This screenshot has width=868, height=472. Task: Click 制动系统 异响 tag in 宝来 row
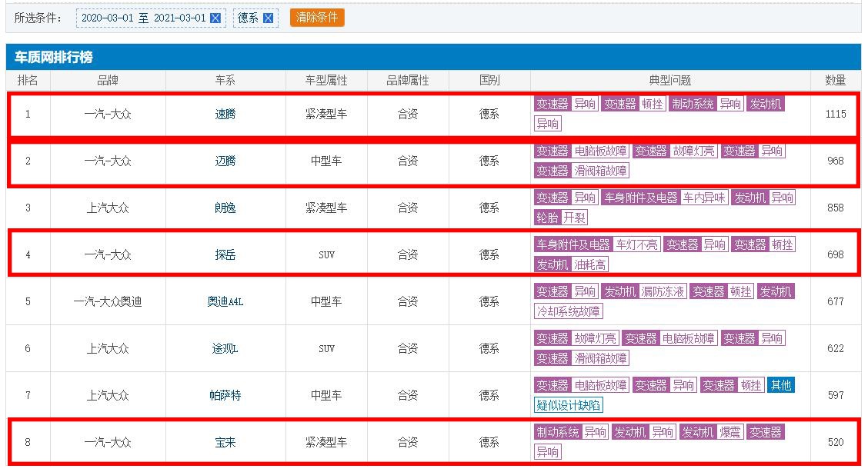[x=571, y=433]
